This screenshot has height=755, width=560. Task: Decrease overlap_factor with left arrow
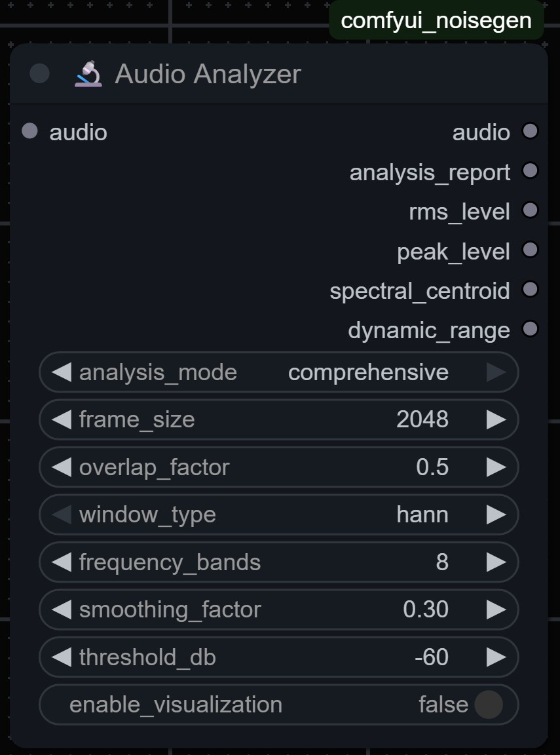pos(61,467)
